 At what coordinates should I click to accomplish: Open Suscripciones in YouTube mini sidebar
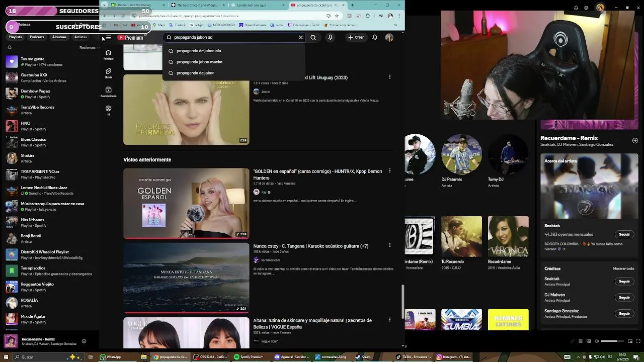(x=108, y=92)
